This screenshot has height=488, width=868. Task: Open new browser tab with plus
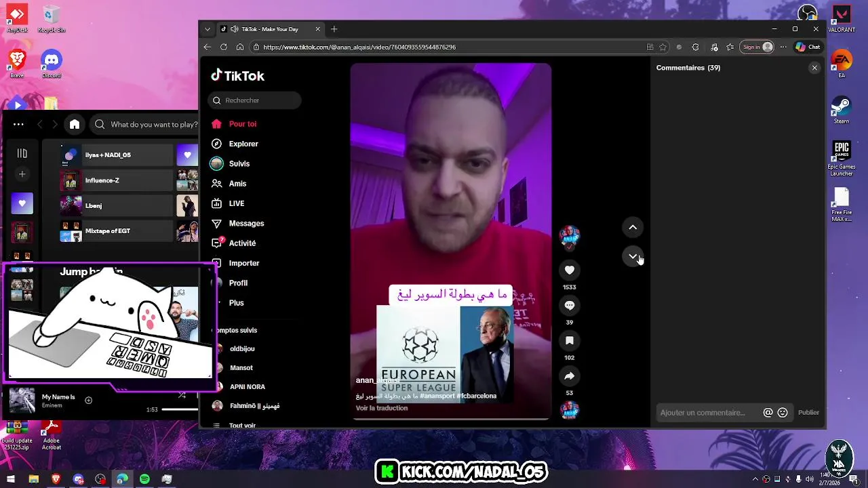pyautogui.click(x=334, y=29)
